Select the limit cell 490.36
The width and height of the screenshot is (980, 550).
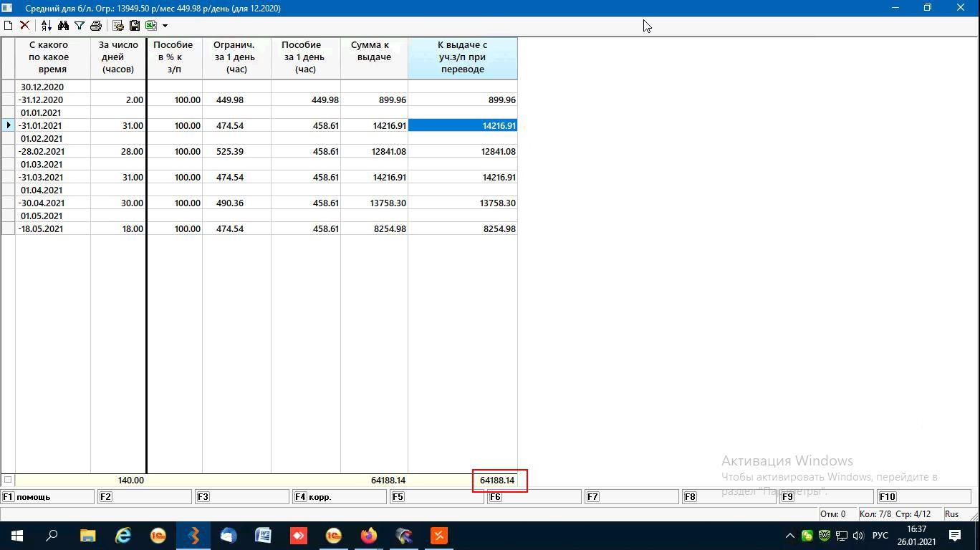click(236, 203)
